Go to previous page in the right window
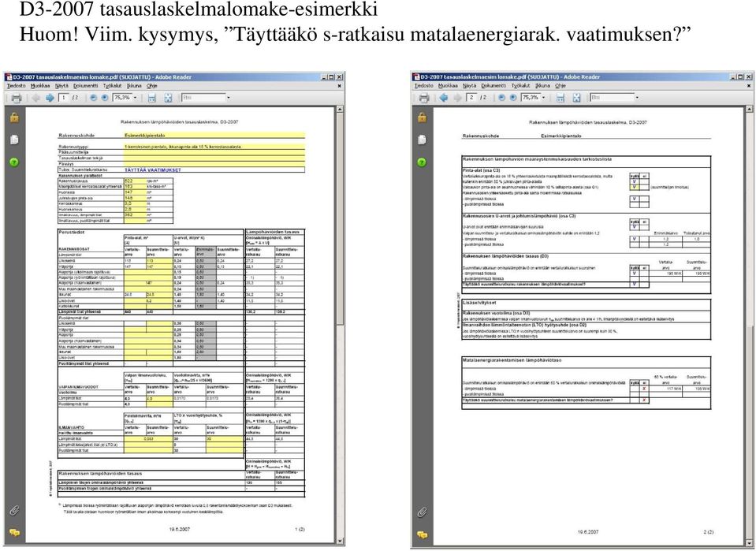The image size is (756, 551). click(444, 98)
